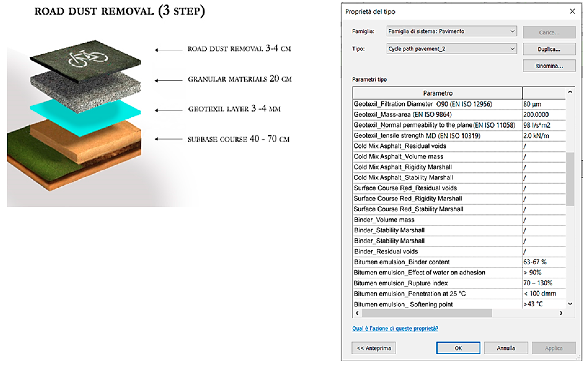Close the Proprietà del tipo dialog
The height and width of the screenshot is (366, 588).
[x=572, y=11]
